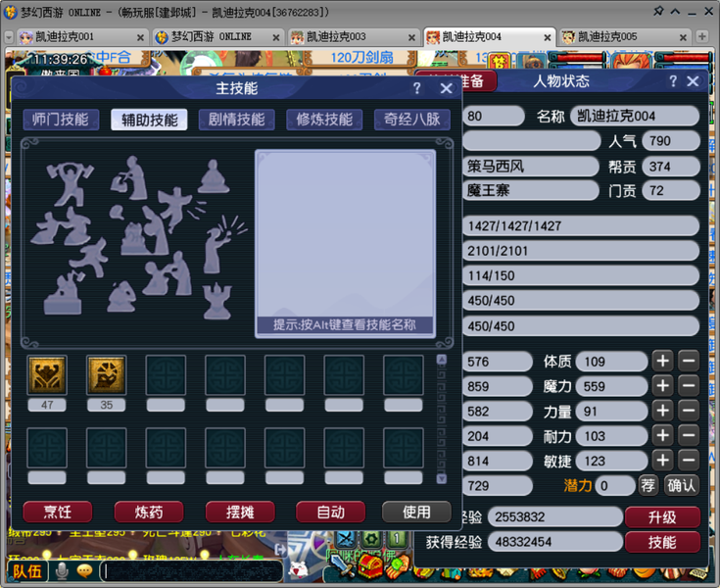The width and height of the screenshot is (720, 588).
Task: Decrease 体质 with the minus button
Action: point(689,361)
